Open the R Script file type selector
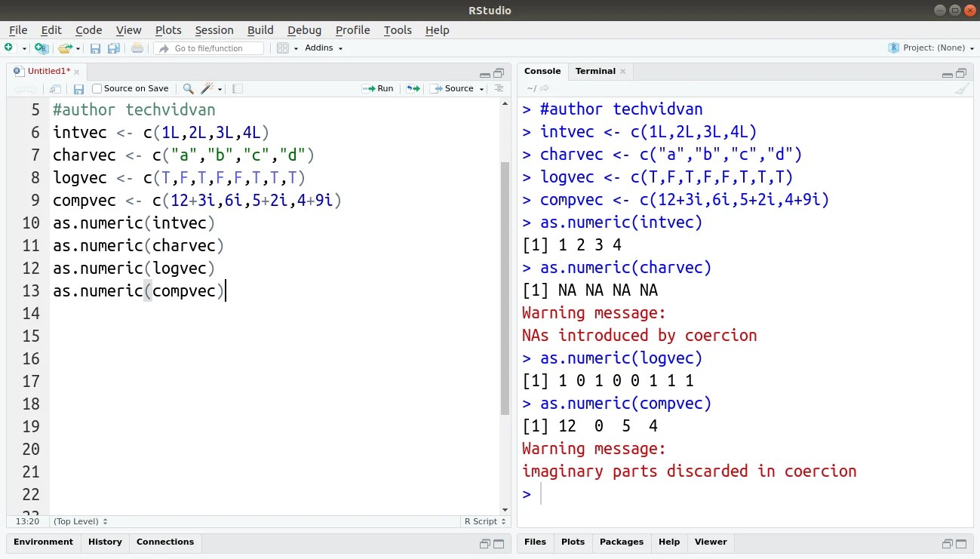This screenshot has width=980, height=559. point(485,521)
